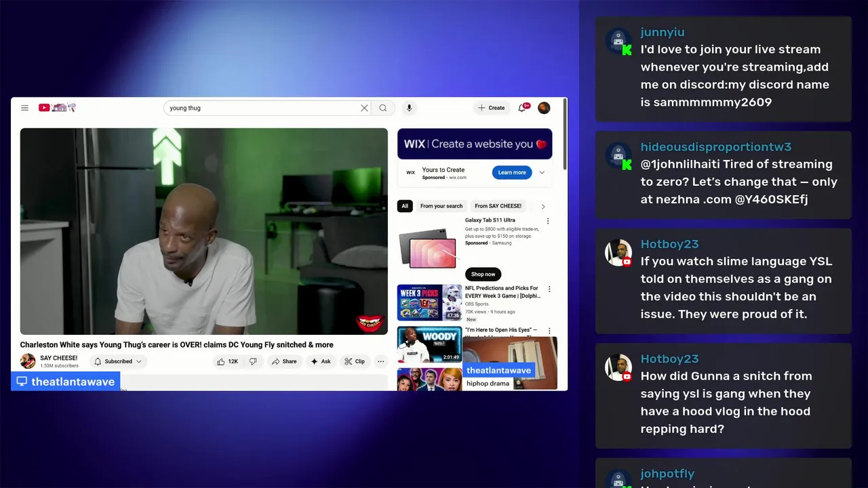Share the Charleston White video
Image resolution: width=868 pixels, height=488 pixels.
point(284,361)
